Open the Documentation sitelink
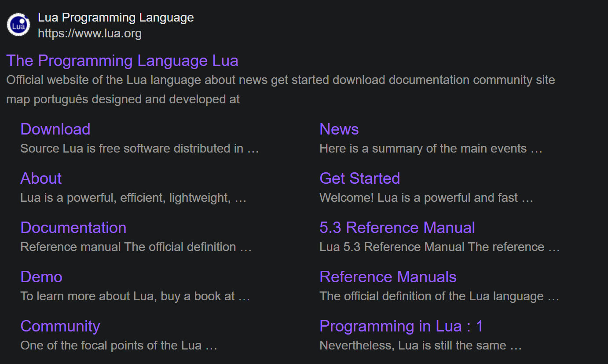This screenshot has height=364, width=608. click(73, 228)
